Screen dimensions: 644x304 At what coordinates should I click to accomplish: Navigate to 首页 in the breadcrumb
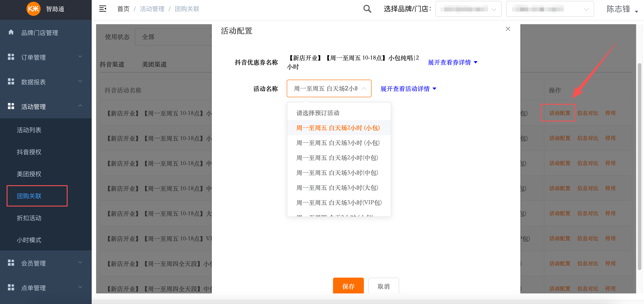(123, 9)
